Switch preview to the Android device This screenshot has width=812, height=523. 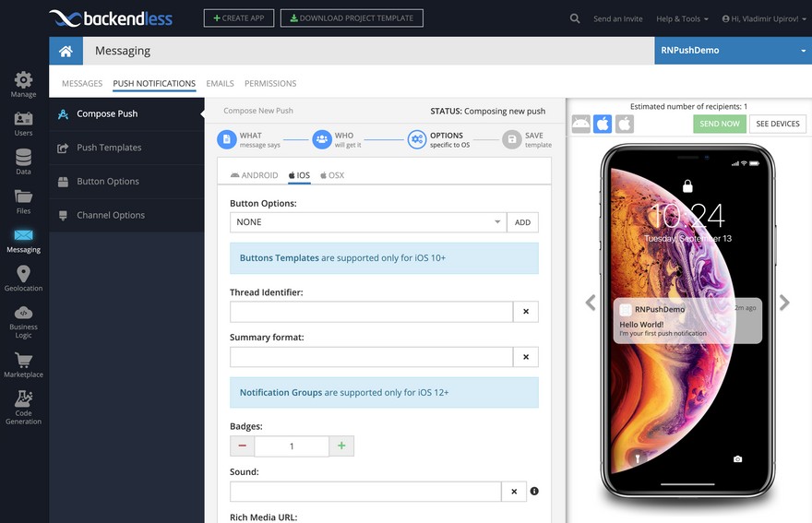pyautogui.click(x=580, y=124)
